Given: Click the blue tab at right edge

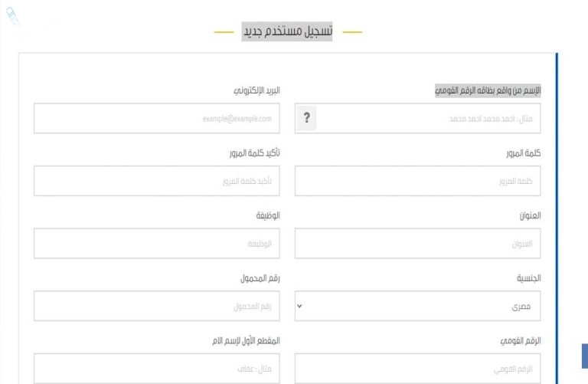Looking at the screenshot, I should click(x=585, y=356).
